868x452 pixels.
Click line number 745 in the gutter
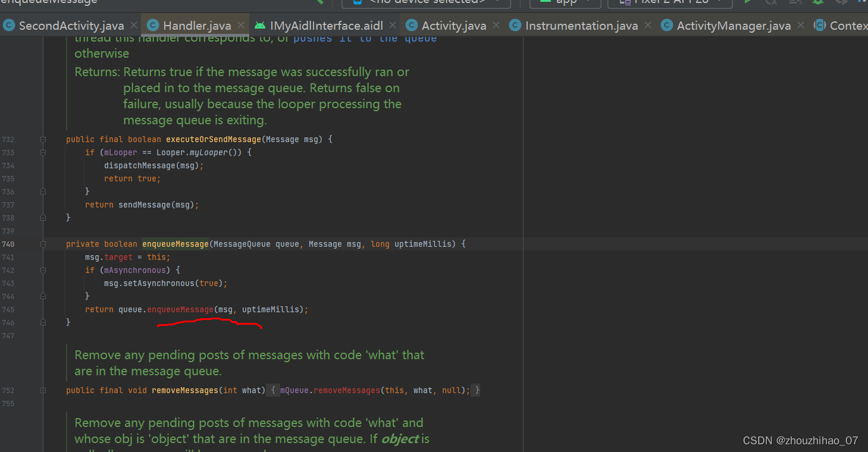[x=8, y=309]
